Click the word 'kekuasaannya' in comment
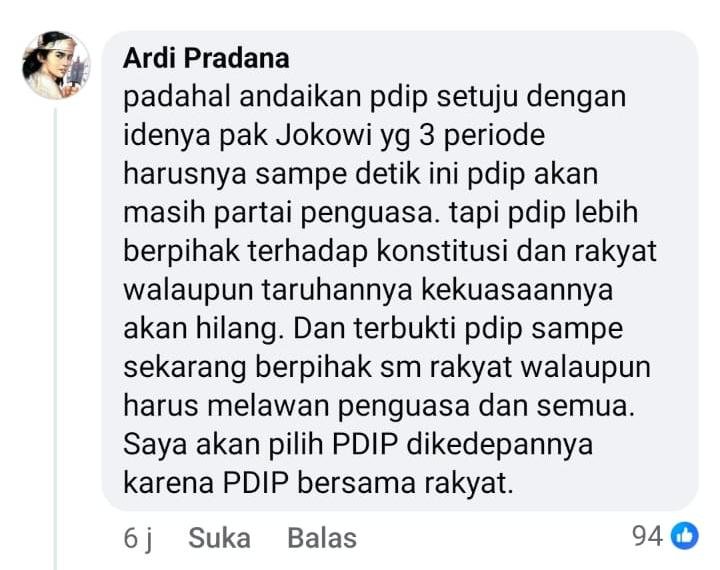 (x=517, y=291)
